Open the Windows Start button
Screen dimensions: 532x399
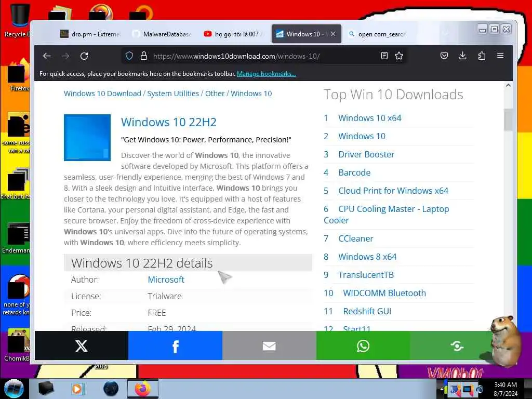pyautogui.click(x=14, y=389)
